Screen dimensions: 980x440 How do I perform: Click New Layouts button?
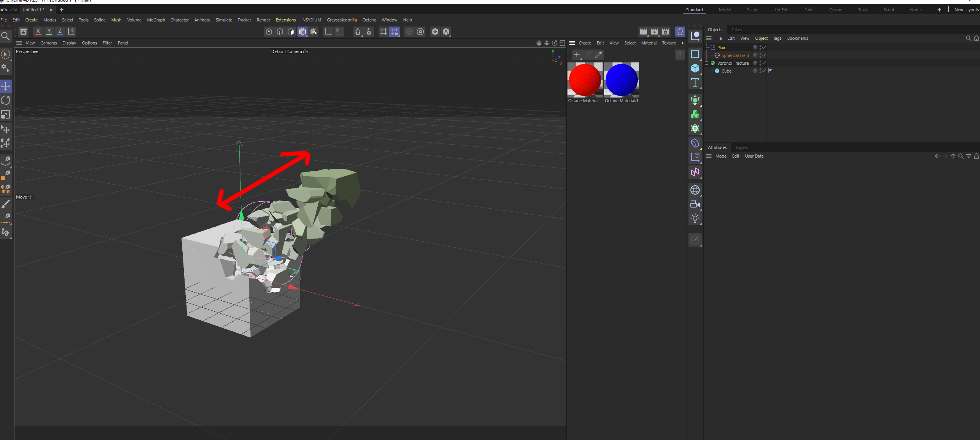(966, 10)
